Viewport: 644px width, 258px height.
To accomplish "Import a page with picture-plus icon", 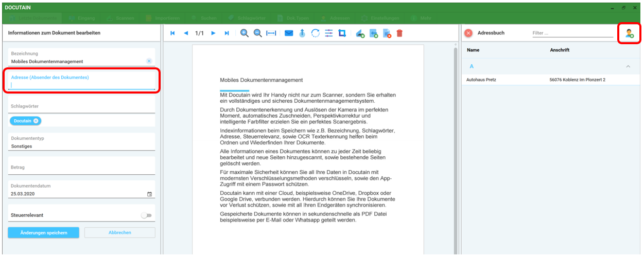I will pyautogui.click(x=374, y=33).
